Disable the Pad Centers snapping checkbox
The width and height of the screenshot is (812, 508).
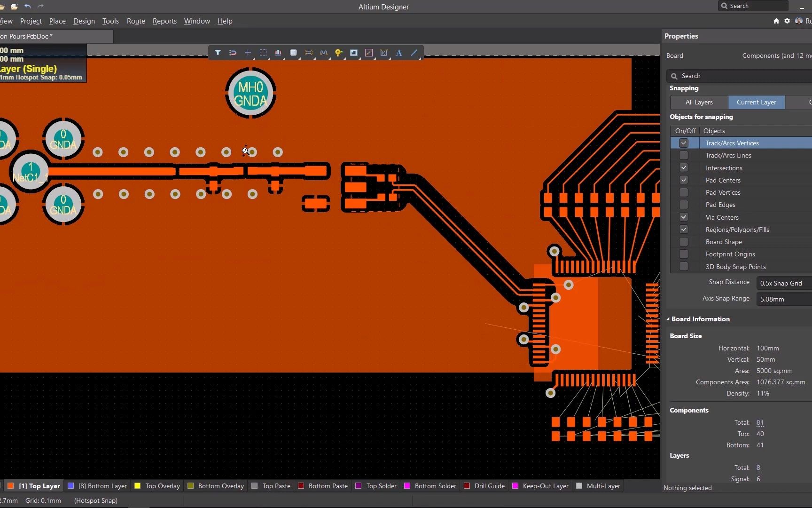(x=684, y=180)
